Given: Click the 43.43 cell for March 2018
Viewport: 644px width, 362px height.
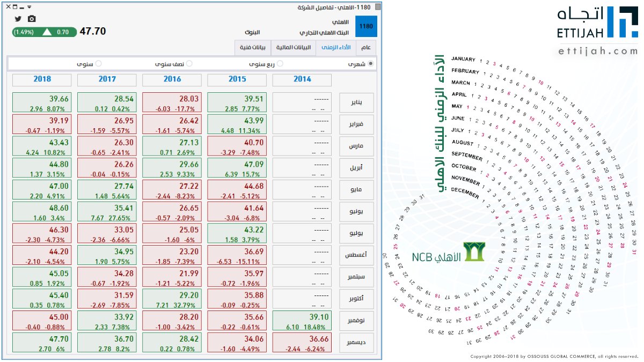Looking at the screenshot, I should click(42, 146).
